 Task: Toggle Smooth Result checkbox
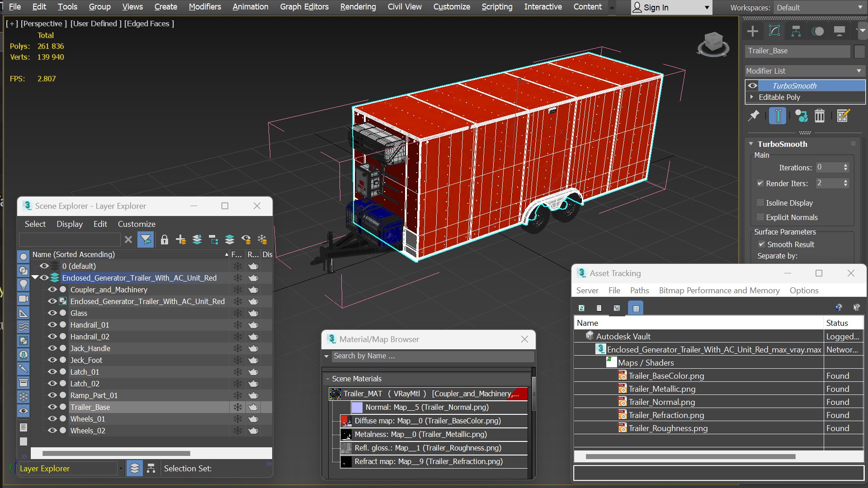point(762,244)
